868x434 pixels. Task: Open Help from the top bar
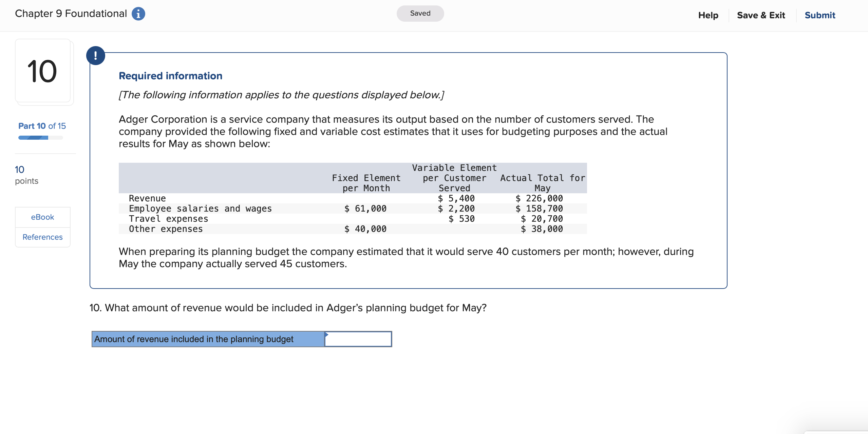tap(708, 15)
